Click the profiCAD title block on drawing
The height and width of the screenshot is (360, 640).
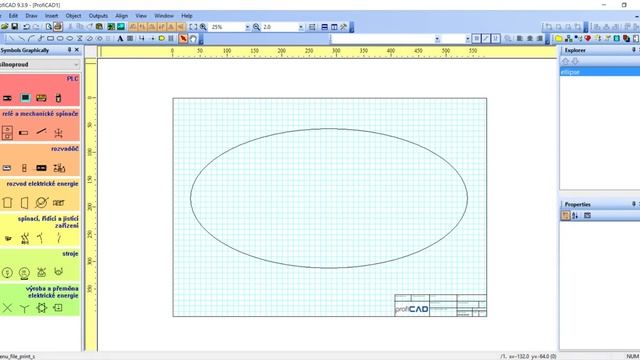tap(441, 305)
